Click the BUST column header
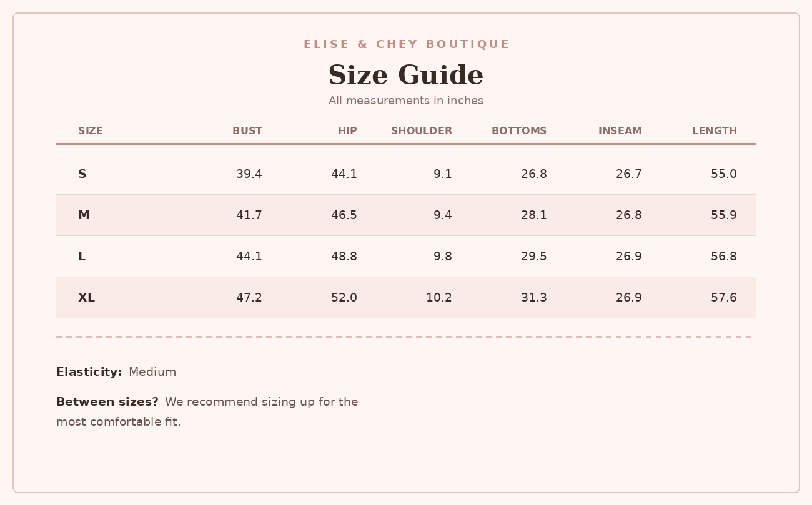The width and height of the screenshot is (812, 505). (247, 131)
